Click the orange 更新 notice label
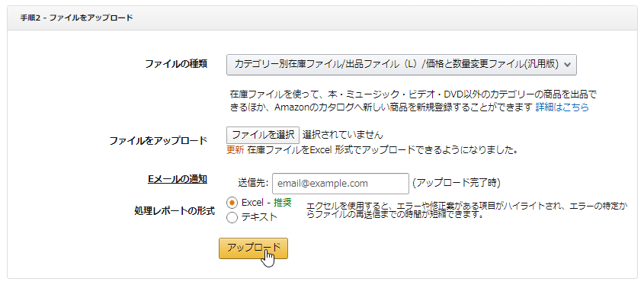644x285 pixels. (235, 150)
